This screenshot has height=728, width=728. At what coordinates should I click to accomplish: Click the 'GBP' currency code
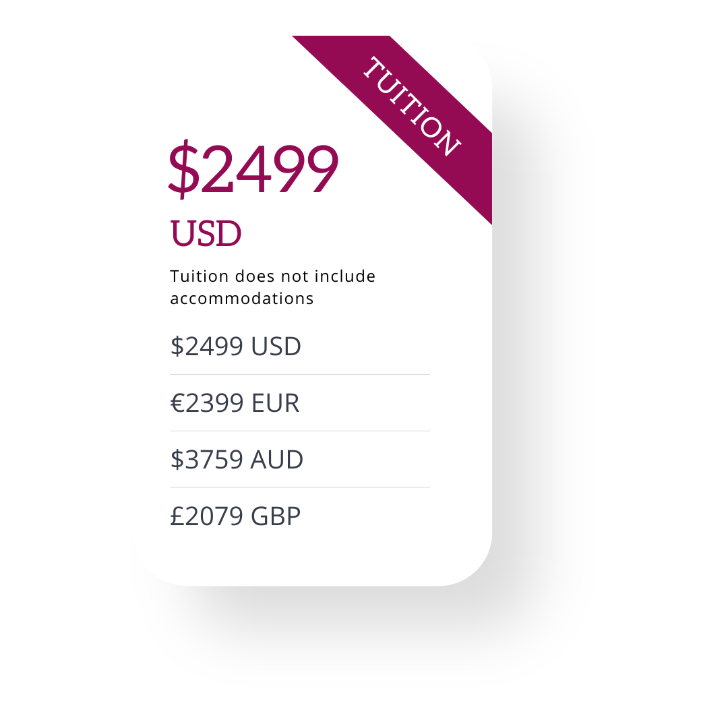[276, 516]
